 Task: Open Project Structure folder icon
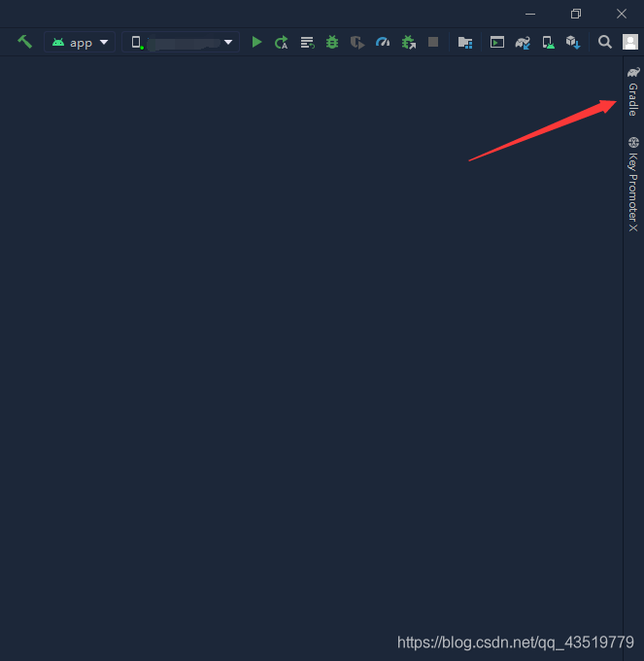click(465, 43)
